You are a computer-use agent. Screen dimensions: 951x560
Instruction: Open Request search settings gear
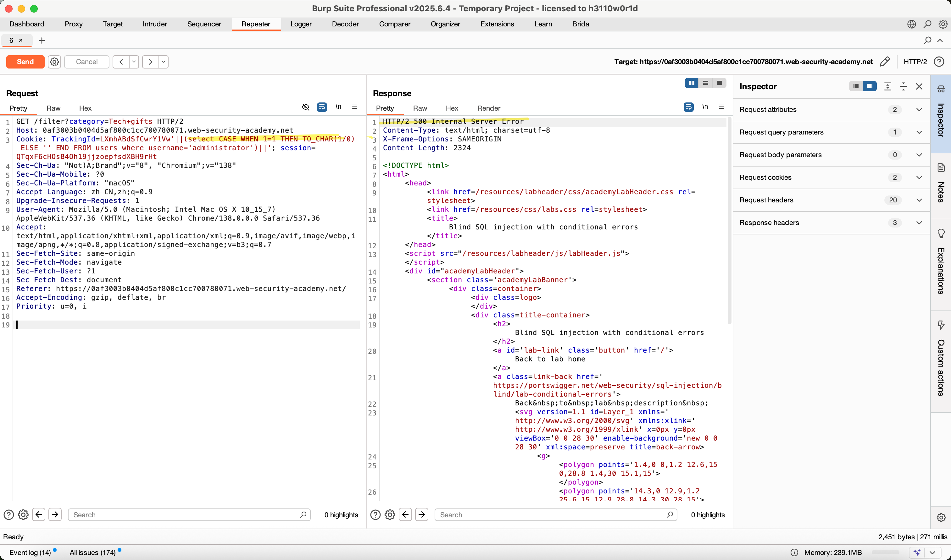point(23,515)
